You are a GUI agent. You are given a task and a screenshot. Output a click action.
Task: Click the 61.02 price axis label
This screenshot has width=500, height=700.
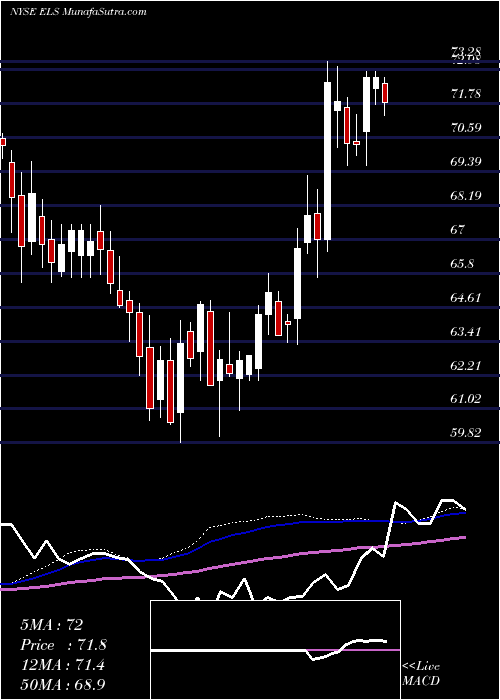pyautogui.click(x=466, y=398)
